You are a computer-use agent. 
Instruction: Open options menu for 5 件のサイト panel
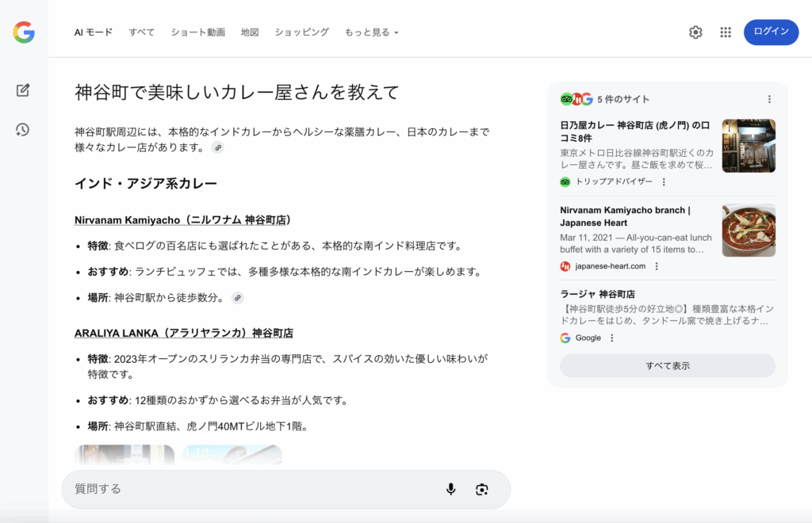768,99
